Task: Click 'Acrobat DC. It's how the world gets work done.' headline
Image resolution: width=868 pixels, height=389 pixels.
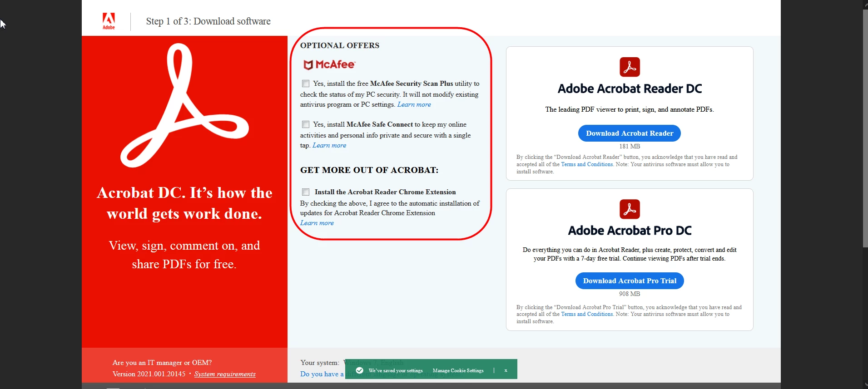Action: 184,203
